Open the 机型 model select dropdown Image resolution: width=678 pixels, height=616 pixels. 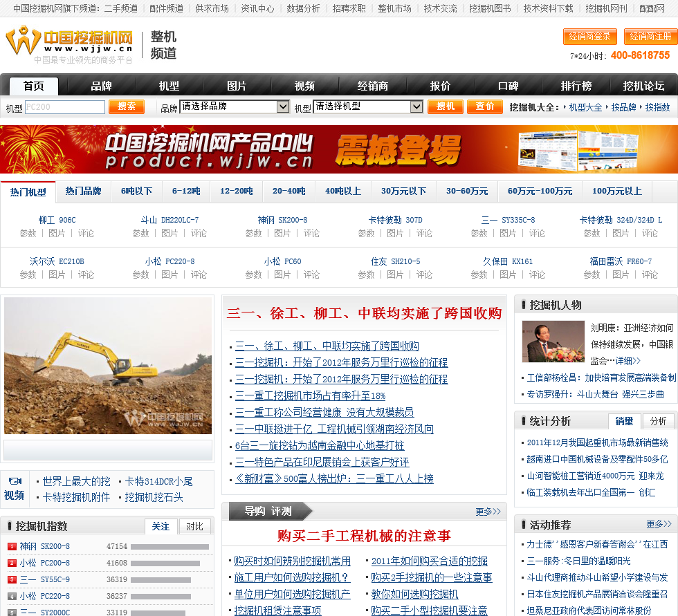tap(368, 106)
